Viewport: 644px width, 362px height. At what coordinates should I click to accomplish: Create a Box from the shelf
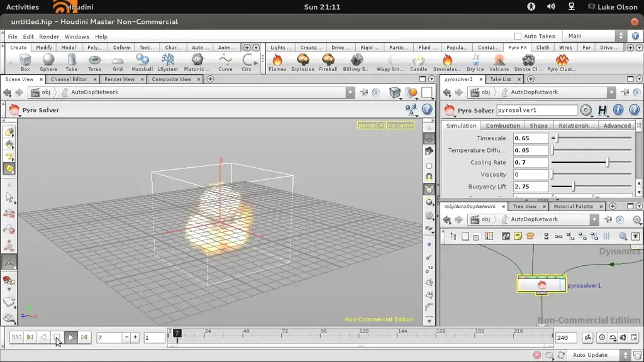[25, 62]
